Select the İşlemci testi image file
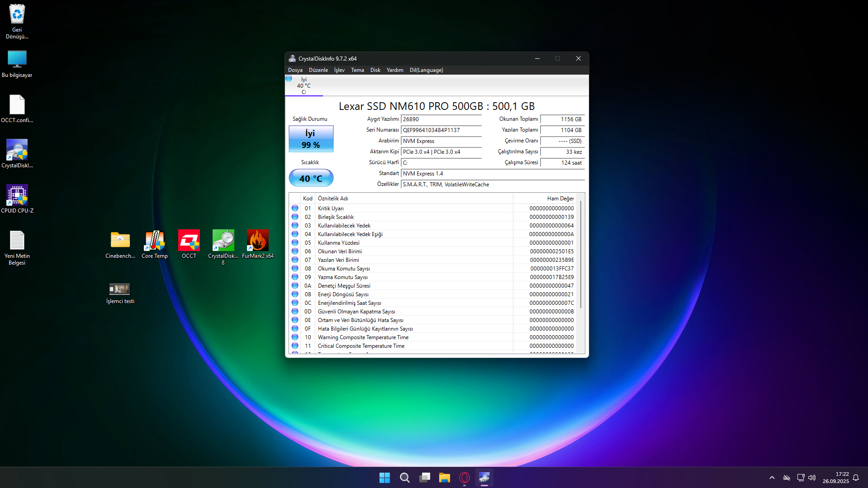 pyautogui.click(x=120, y=294)
